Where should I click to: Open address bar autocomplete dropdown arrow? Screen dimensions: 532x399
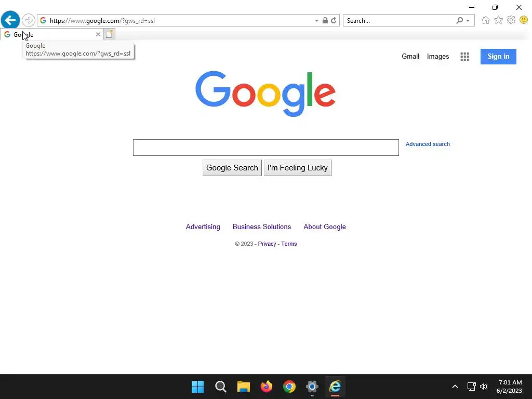316,21
